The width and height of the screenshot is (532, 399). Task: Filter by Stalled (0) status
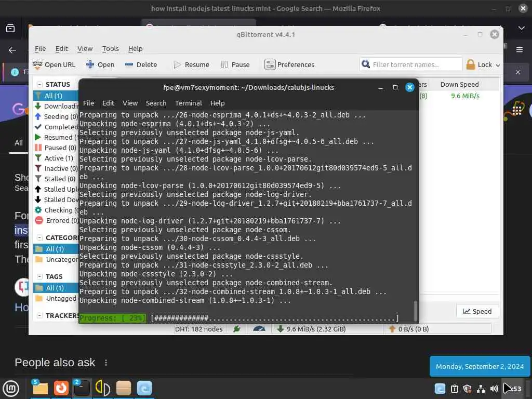(56, 179)
